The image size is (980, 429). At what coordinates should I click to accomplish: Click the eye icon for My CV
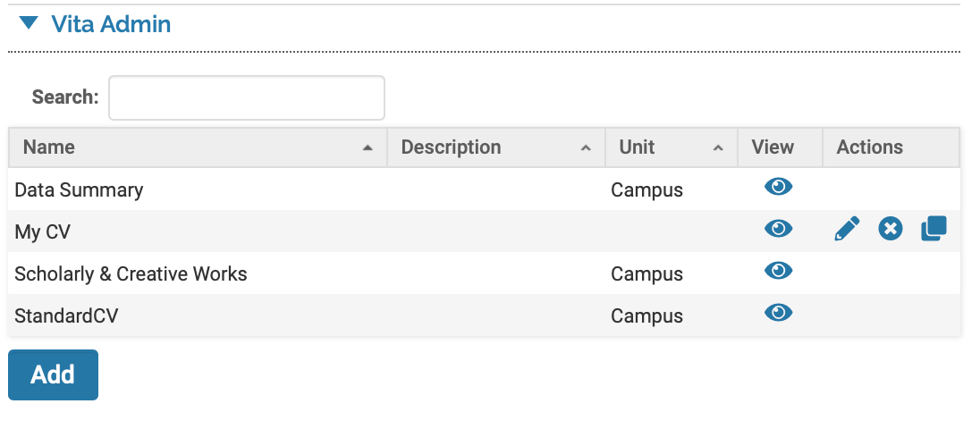pyautogui.click(x=778, y=229)
